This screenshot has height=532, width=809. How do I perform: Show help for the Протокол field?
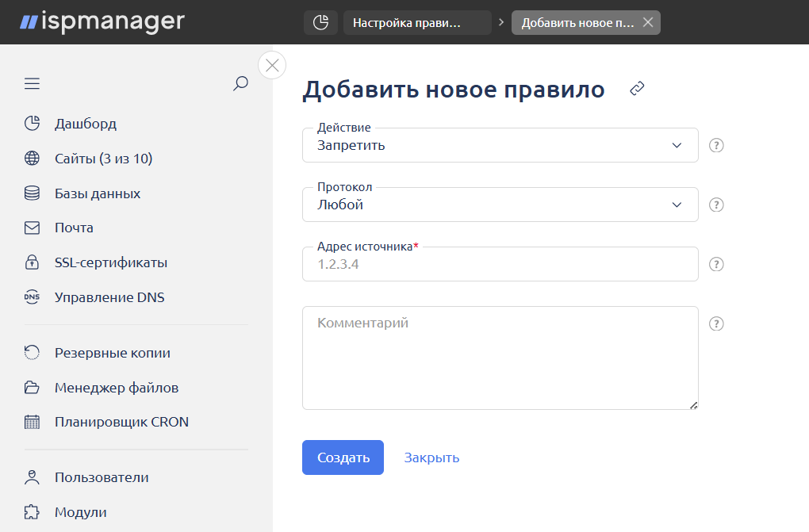(716, 205)
